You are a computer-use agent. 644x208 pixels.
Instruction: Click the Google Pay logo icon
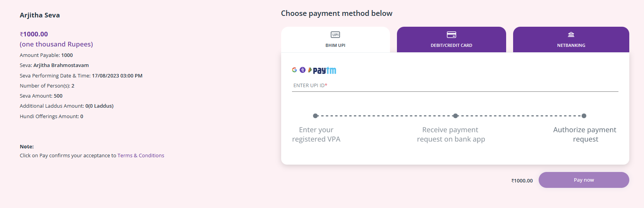294,70
